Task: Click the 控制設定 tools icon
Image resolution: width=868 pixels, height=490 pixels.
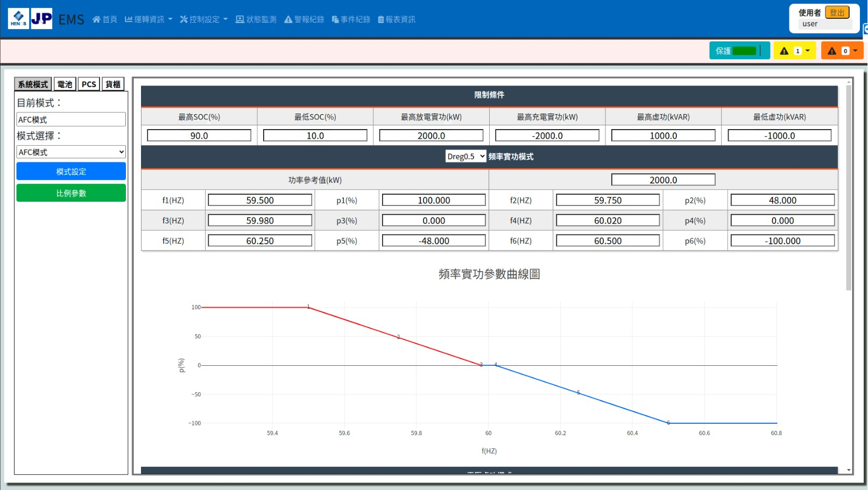Action: click(184, 19)
